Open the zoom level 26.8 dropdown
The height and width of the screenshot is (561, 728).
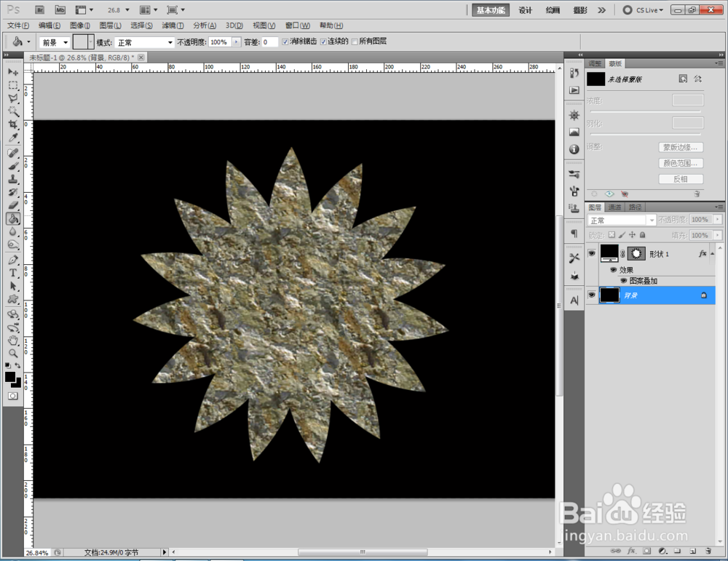tap(127, 9)
